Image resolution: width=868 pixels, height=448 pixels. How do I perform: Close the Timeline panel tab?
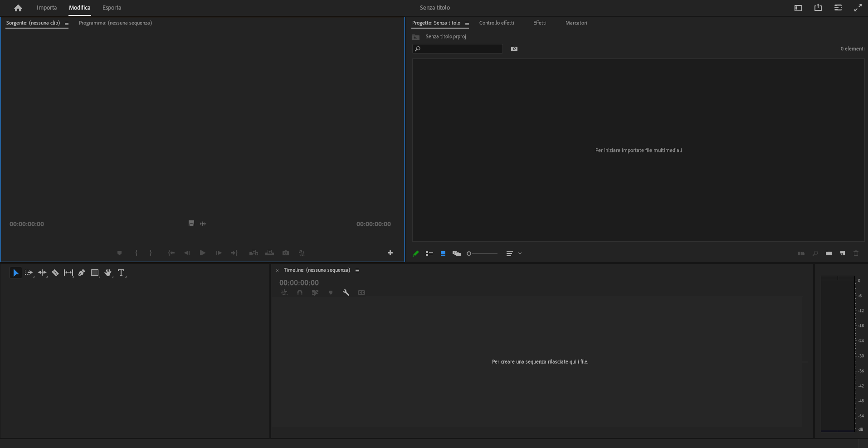[277, 271]
